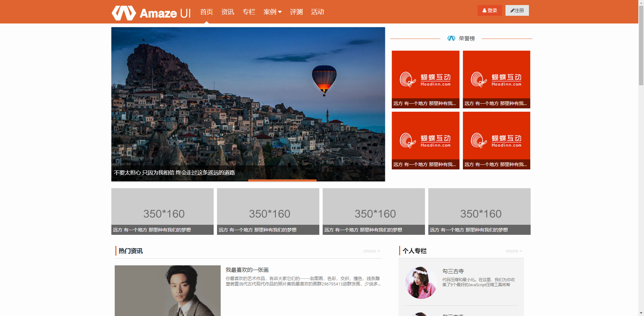Click the pencil icon on register button
This screenshot has height=316, width=644.
(x=512, y=11)
